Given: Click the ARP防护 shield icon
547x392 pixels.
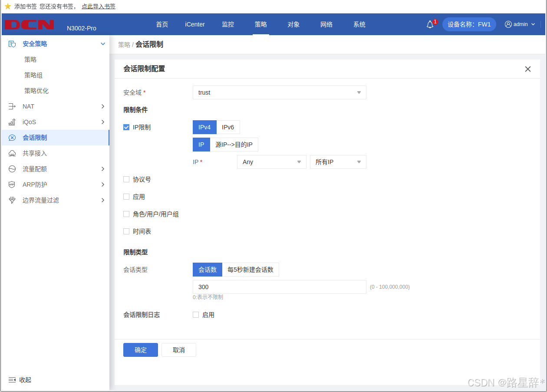Looking at the screenshot, I should (x=12, y=184).
